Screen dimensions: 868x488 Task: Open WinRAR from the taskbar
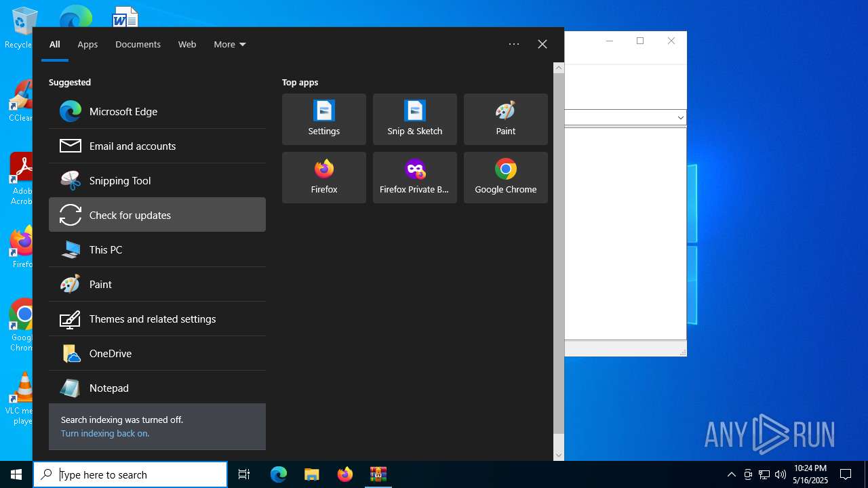point(378,474)
